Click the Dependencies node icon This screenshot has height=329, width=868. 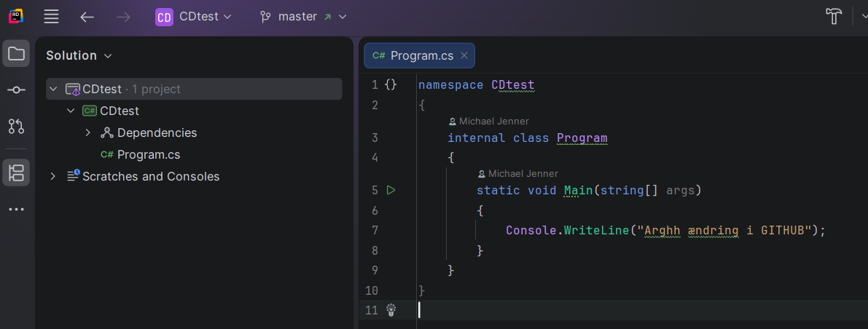tap(107, 133)
